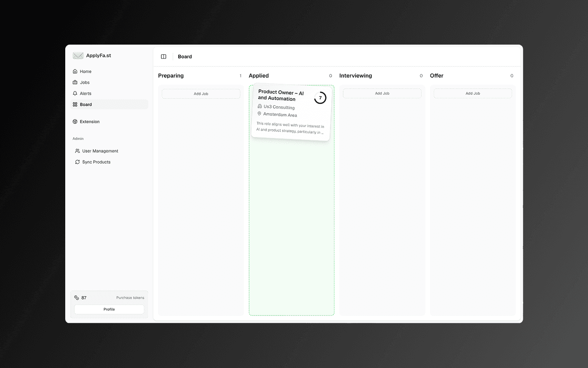Click the Board grid icon in sidebar

[x=75, y=104]
